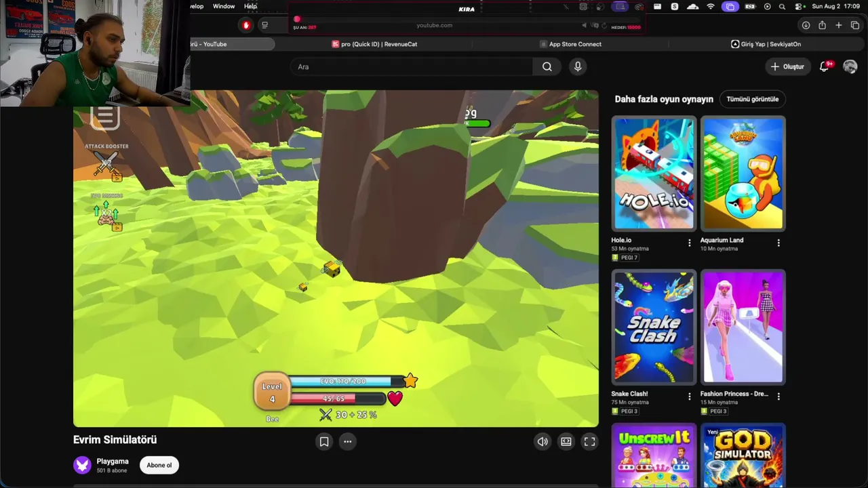
Task: Open more options for Aquarium Land
Action: (x=778, y=243)
